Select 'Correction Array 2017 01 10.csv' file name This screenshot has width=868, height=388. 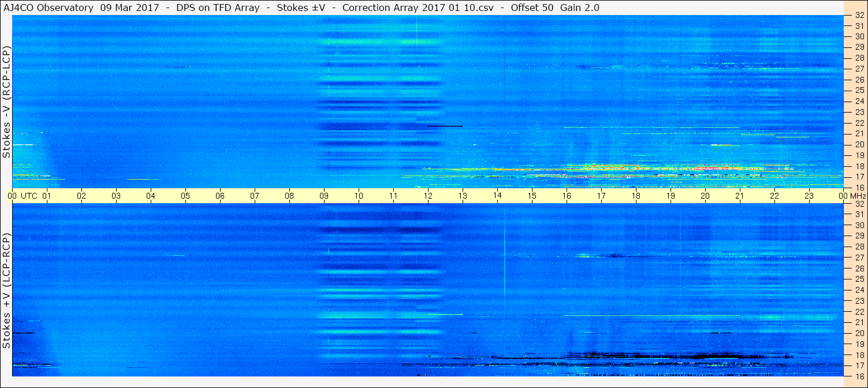click(x=418, y=8)
